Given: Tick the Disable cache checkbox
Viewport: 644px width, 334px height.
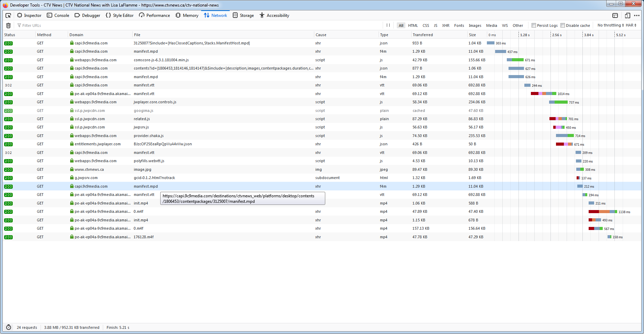Looking at the screenshot, I should [563, 25].
